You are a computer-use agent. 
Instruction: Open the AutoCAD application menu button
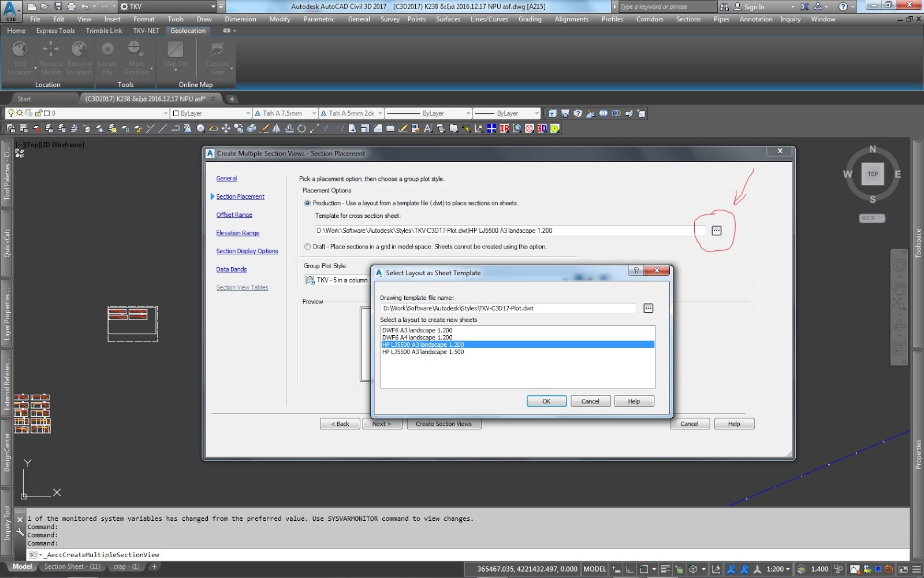coord(11,11)
